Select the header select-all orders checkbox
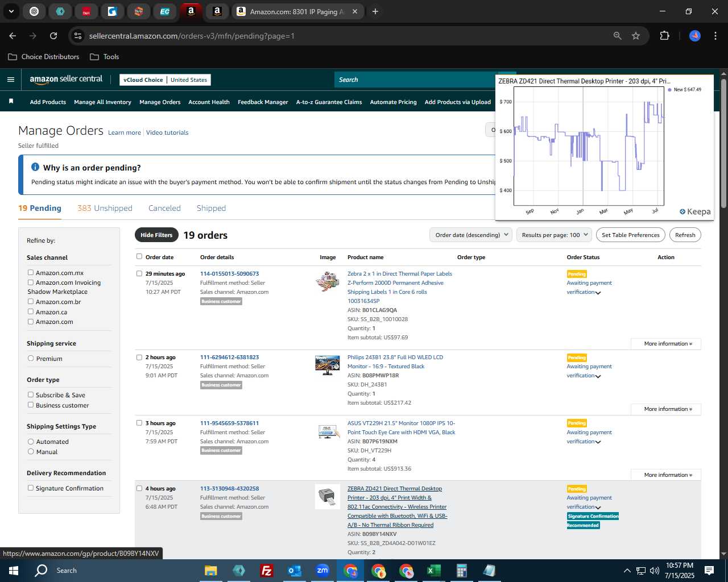This screenshot has width=728, height=582. click(x=139, y=256)
